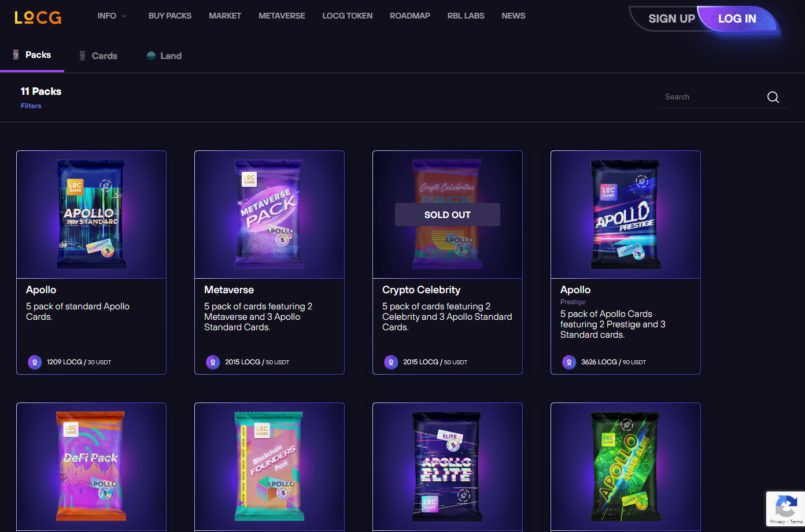
Task: Click '5 pack of standard Apollo Cards.' description
Action: [77, 312]
